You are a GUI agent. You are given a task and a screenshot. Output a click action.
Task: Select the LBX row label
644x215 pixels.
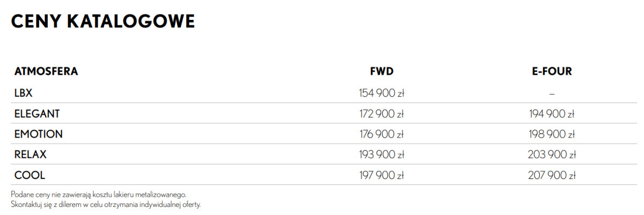(24, 93)
